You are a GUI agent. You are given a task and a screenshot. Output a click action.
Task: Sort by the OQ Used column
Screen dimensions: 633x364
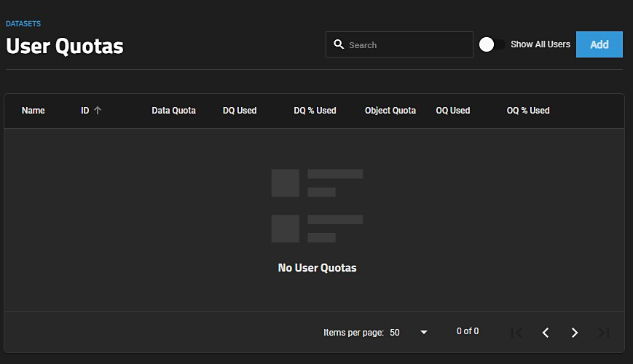pyautogui.click(x=453, y=111)
